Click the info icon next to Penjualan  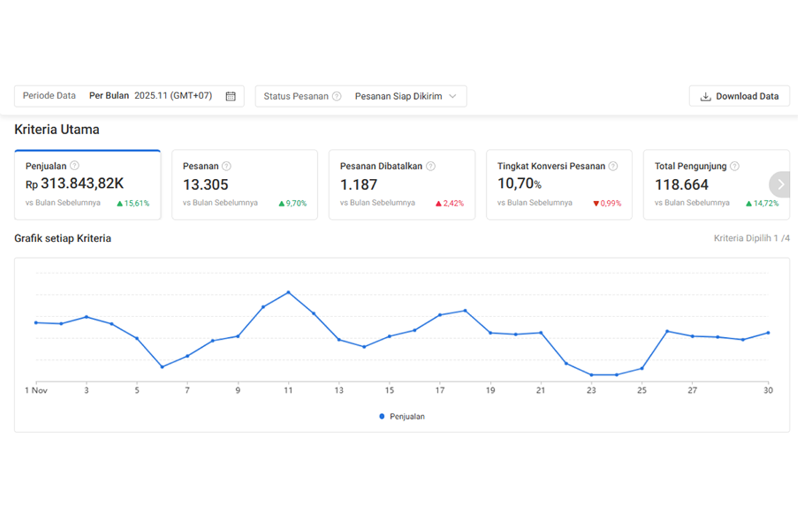pyautogui.click(x=74, y=166)
